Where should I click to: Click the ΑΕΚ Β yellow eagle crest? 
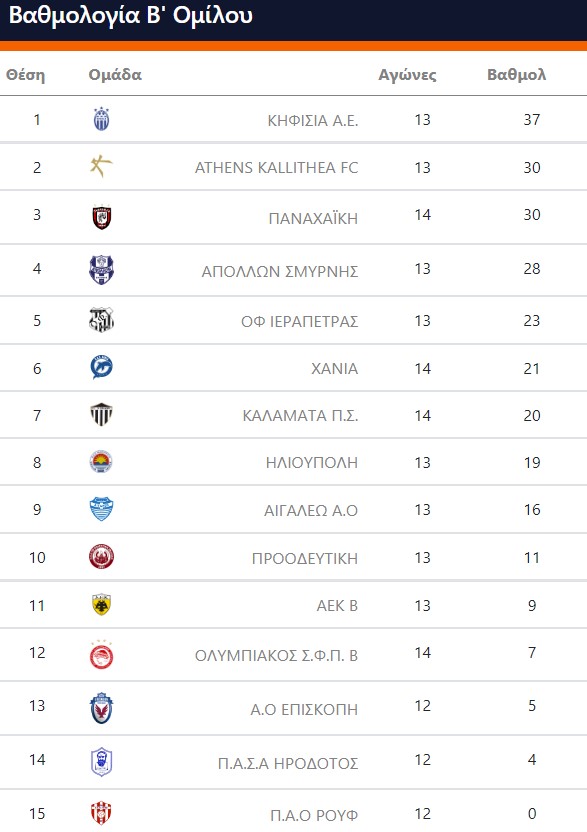pos(101,604)
